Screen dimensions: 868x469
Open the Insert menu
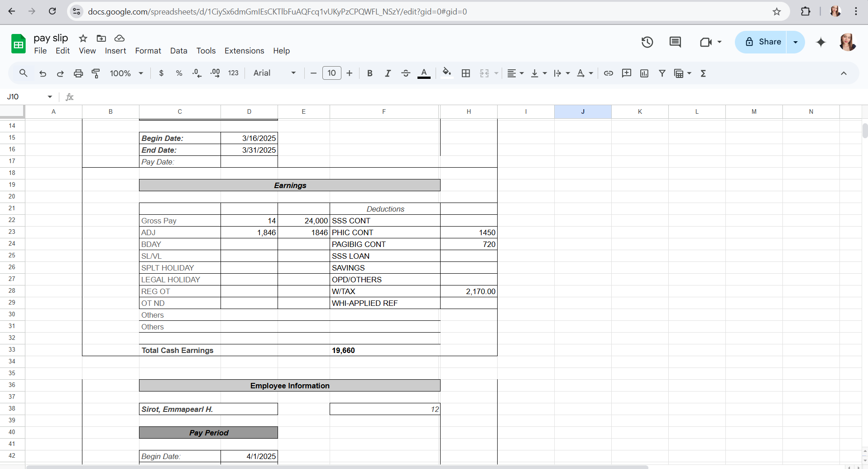pyautogui.click(x=115, y=51)
